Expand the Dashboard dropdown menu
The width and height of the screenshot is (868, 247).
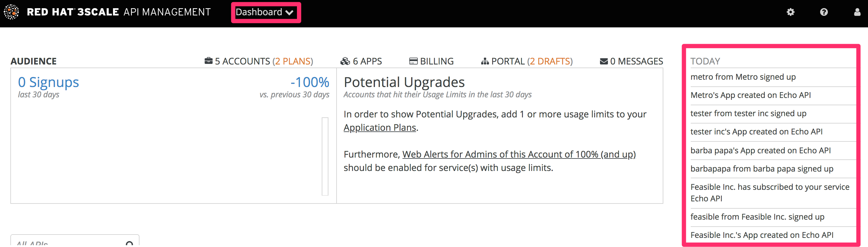(x=266, y=12)
